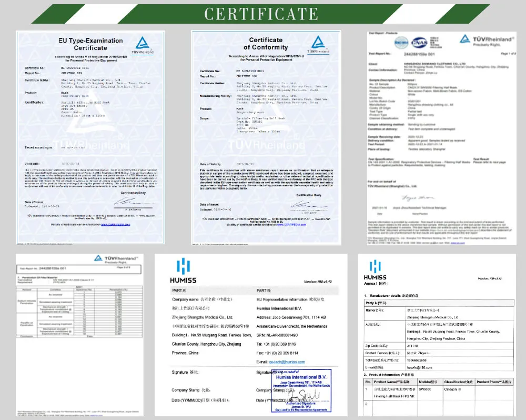The width and height of the screenshot is (526, 420).
Task: Click TÜV Rheinland Precisely Right logo on test report
Action: (487, 41)
